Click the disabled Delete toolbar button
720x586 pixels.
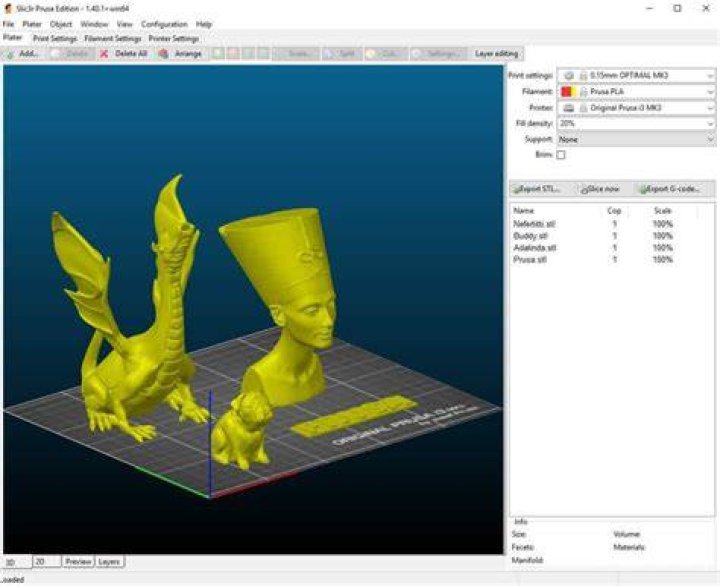click(70, 54)
